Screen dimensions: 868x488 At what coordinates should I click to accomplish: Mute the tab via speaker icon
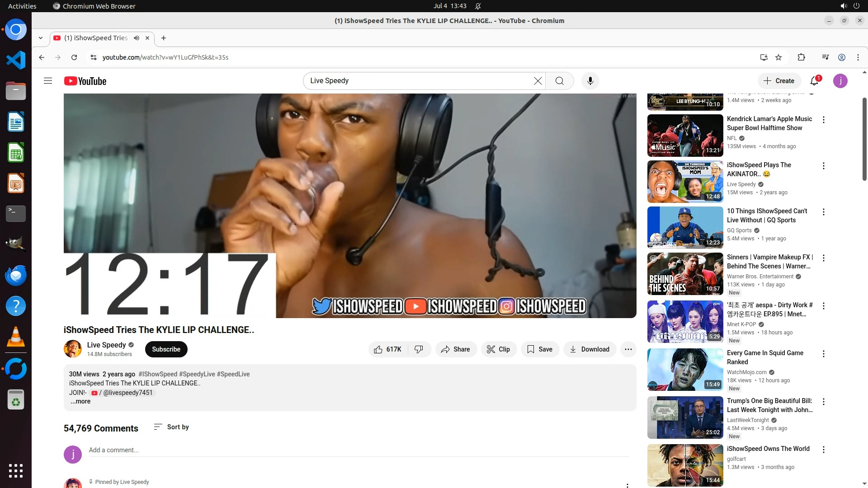coord(136,38)
